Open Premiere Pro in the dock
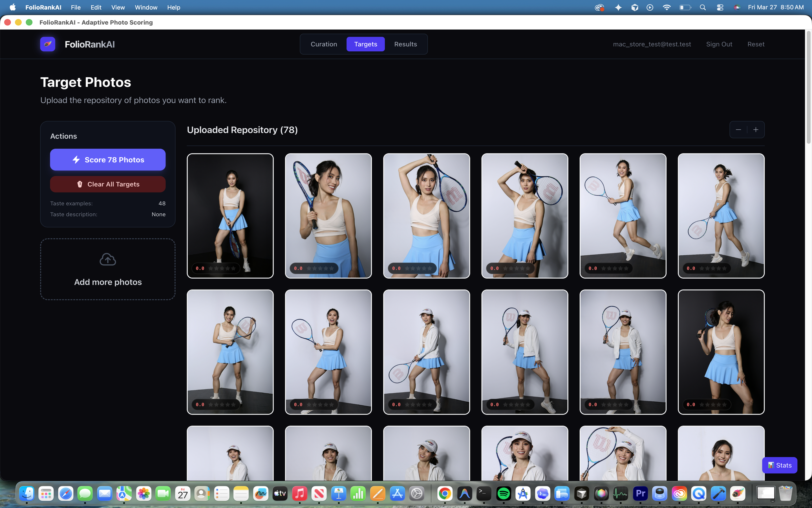812x508 pixels. coord(641,494)
